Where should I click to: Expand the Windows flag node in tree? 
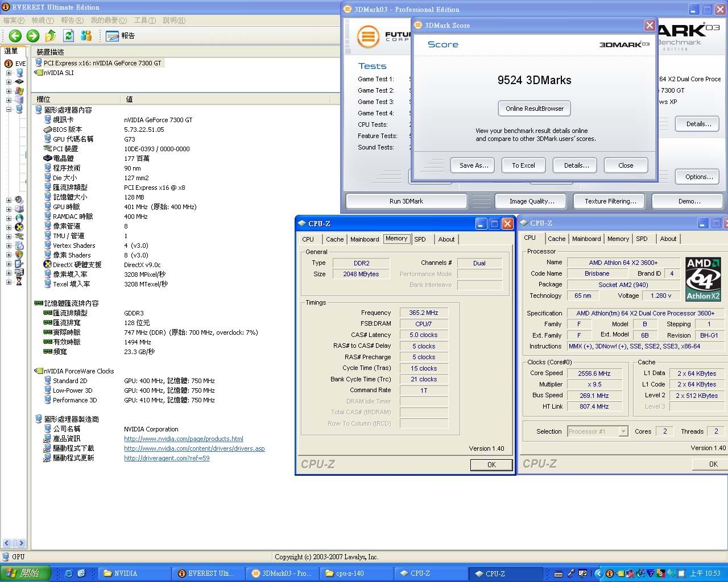coord(9,91)
